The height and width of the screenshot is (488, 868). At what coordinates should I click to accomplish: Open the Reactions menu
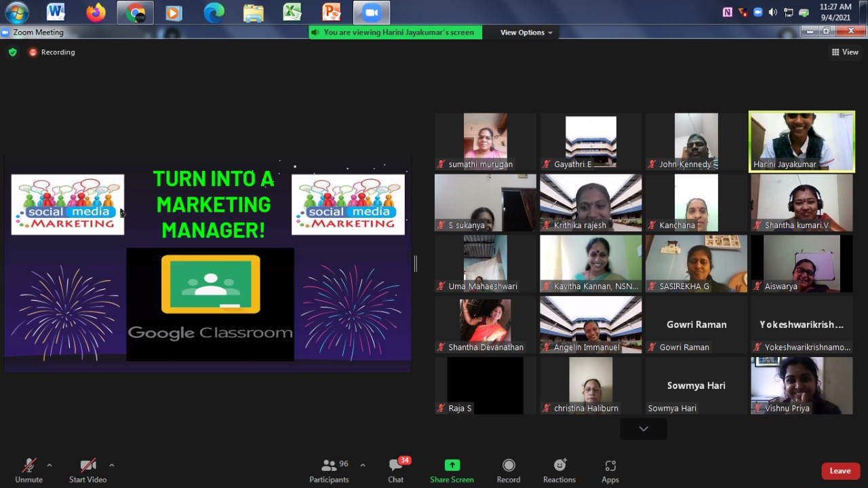pos(559,470)
